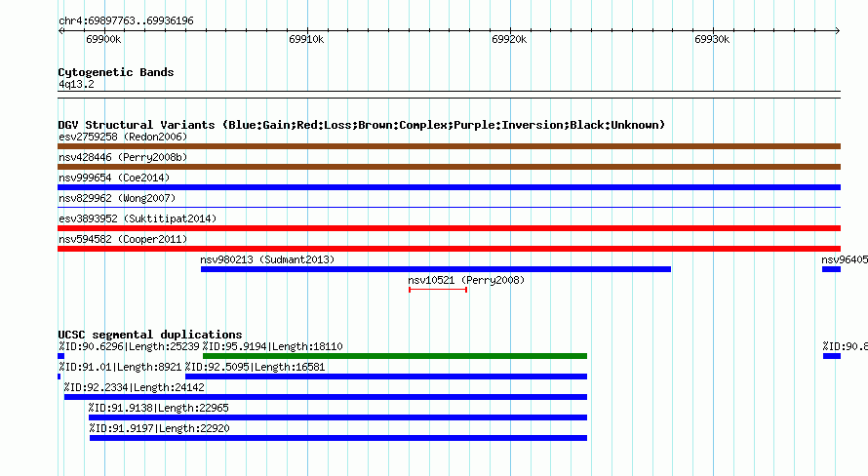Click the %ID:92.2334 Length:24142 duplication bar

click(x=326, y=397)
